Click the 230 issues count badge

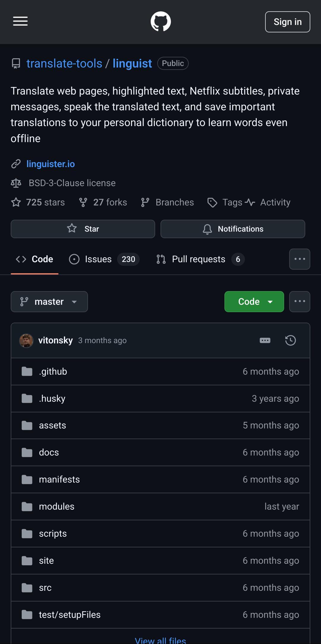[128, 259]
